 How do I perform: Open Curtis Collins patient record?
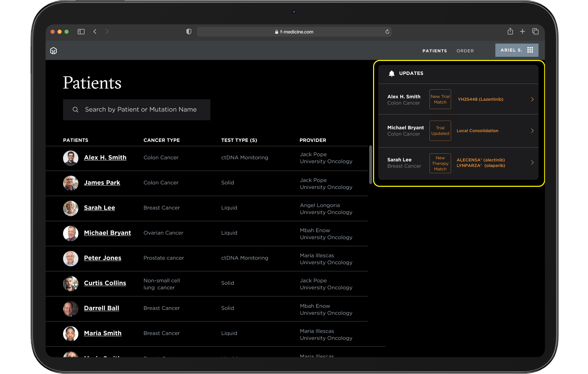tap(105, 283)
